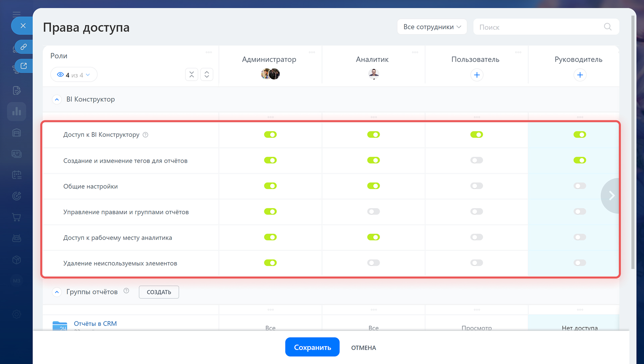Click the Сохранить button
644x364 pixels.
[x=312, y=347]
